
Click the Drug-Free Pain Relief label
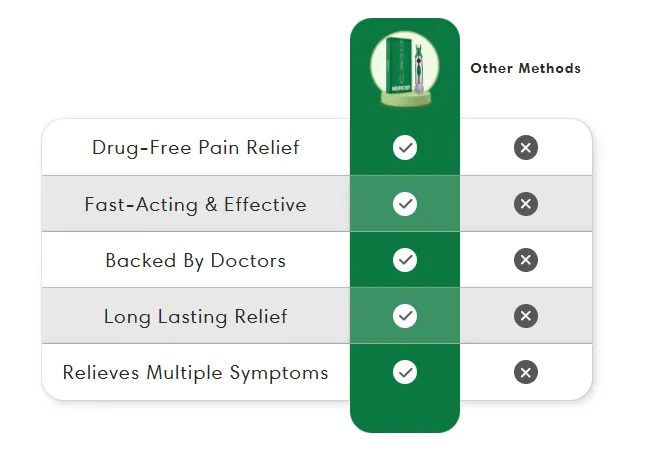pos(196,148)
